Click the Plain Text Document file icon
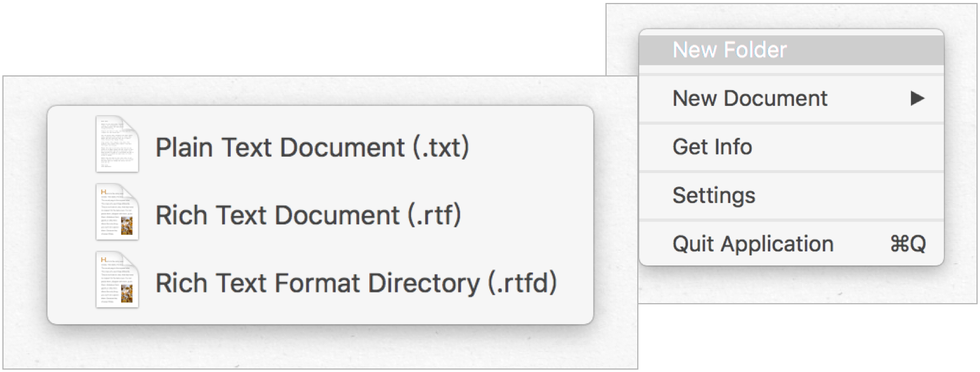The image size is (980, 372). (x=117, y=144)
